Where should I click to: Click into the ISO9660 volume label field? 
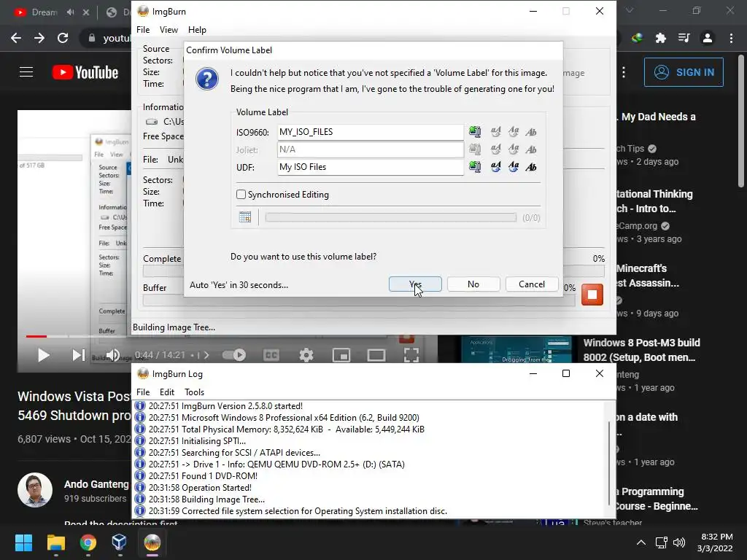click(x=370, y=132)
